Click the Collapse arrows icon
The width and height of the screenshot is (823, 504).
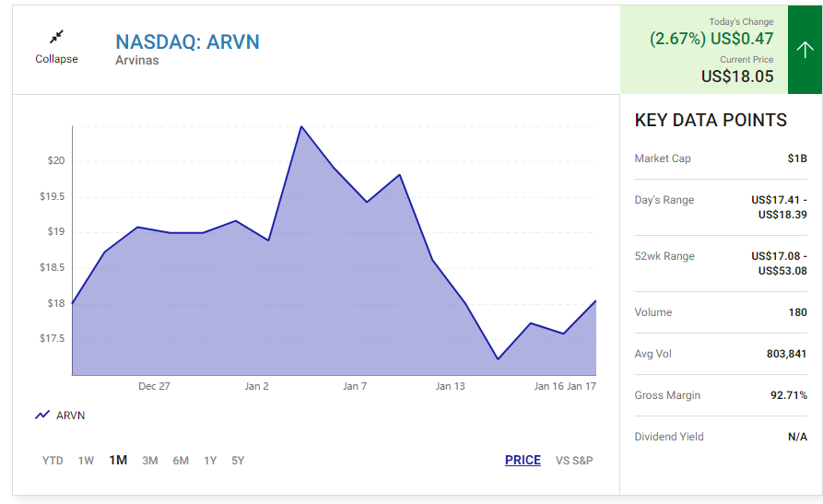(56, 37)
